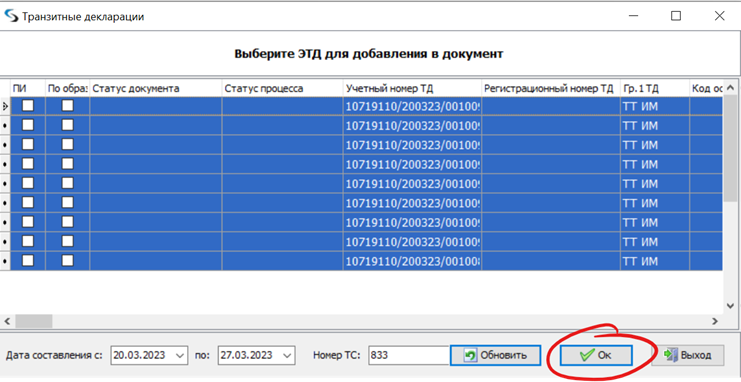The height and width of the screenshot is (382, 741).
Task: Tick the ПИ checkbox in the arrow-marked current row
Action: click(28, 106)
